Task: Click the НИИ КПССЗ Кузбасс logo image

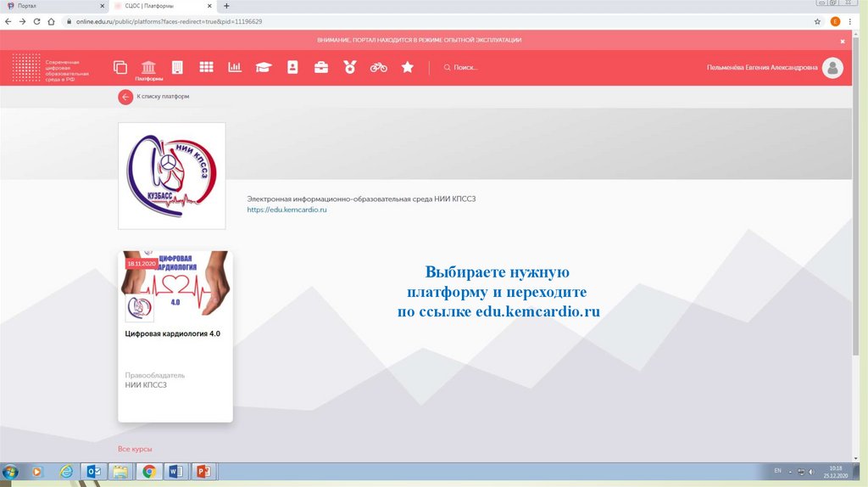Action: 171,176
